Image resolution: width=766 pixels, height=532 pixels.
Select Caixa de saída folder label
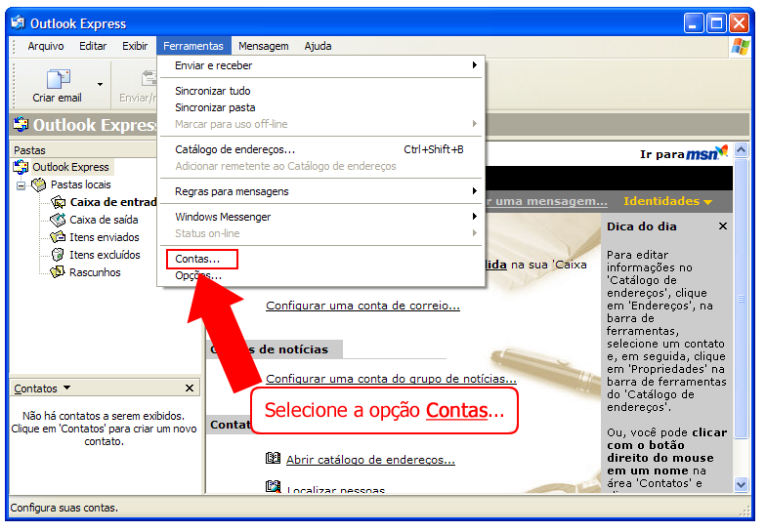pyautogui.click(x=104, y=220)
